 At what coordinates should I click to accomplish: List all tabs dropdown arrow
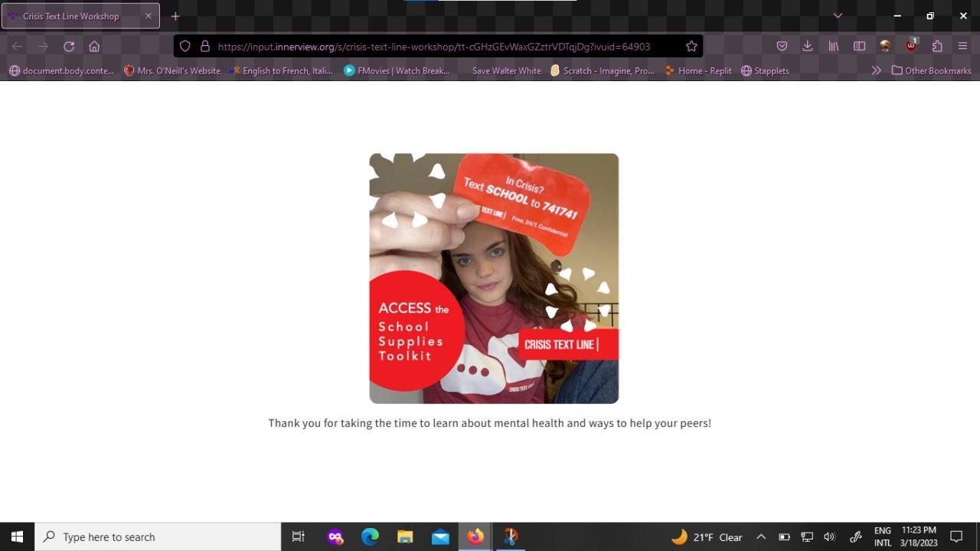pos(838,15)
